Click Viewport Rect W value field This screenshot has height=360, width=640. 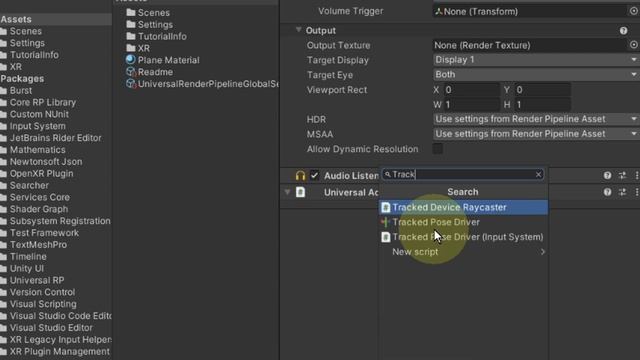[472, 104]
